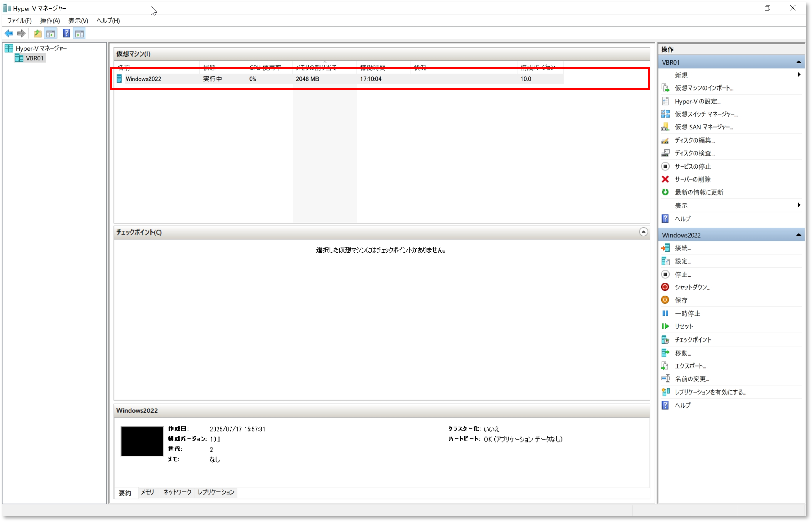The width and height of the screenshot is (812, 522).
Task: Click ディスクの編集 action
Action: (x=694, y=140)
